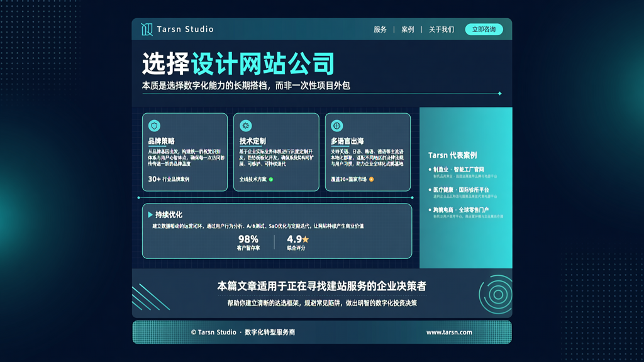The height and width of the screenshot is (362, 644).
Task: Click the 立即咨询 button
Action: (x=484, y=29)
